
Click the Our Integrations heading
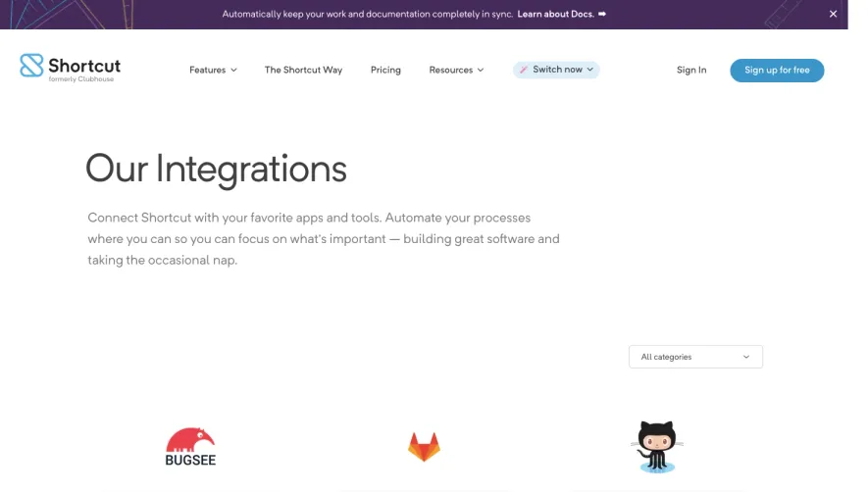point(216,169)
